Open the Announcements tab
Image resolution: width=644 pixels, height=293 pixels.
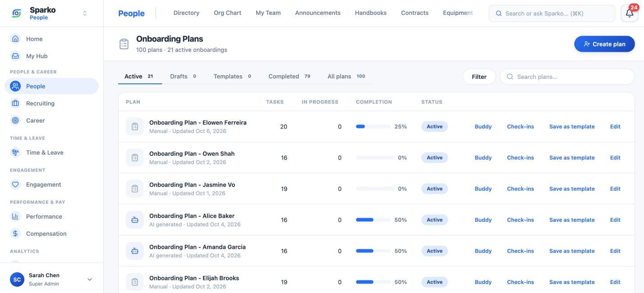point(318,13)
